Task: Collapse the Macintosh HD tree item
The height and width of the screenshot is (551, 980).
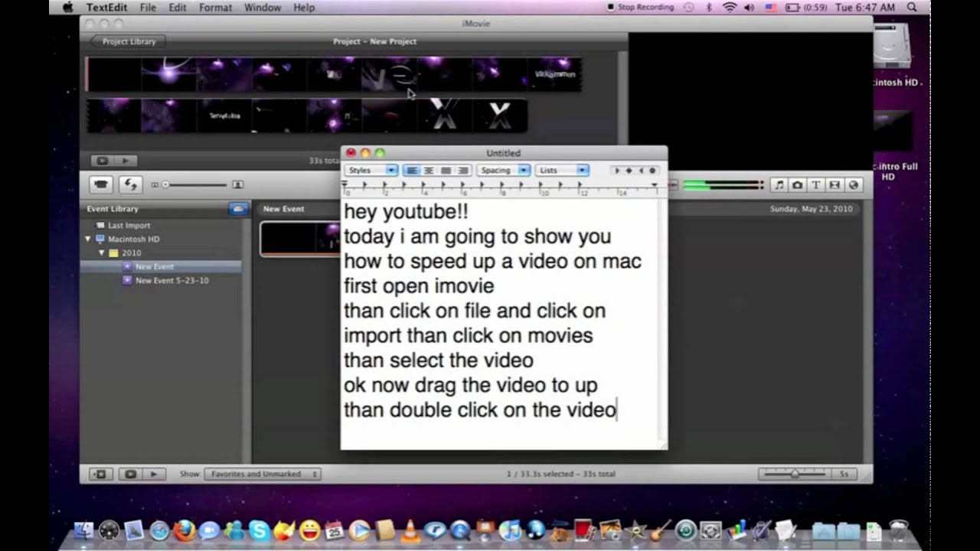Action: (x=88, y=239)
